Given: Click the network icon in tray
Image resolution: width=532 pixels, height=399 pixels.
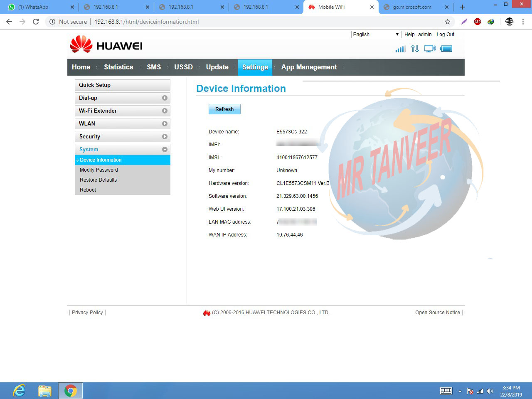Looking at the screenshot, I should (480, 391).
